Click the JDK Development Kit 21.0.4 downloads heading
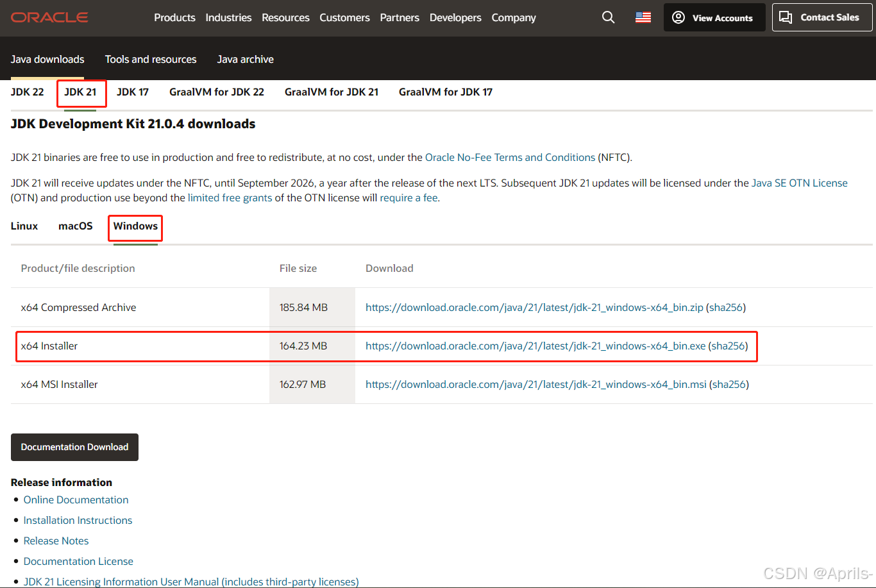The height and width of the screenshot is (588, 876). pyautogui.click(x=133, y=124)
